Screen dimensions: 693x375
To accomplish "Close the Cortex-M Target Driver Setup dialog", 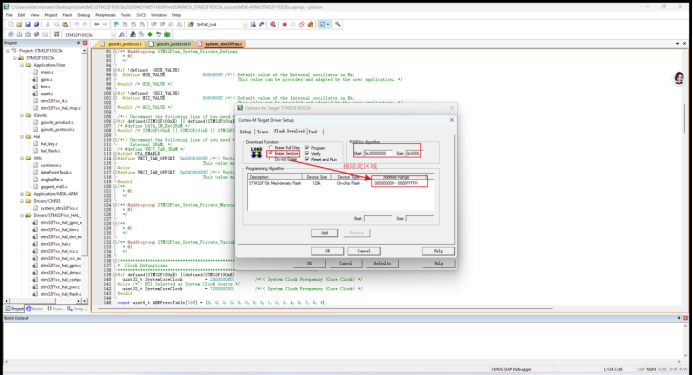I will coord(451,120).
